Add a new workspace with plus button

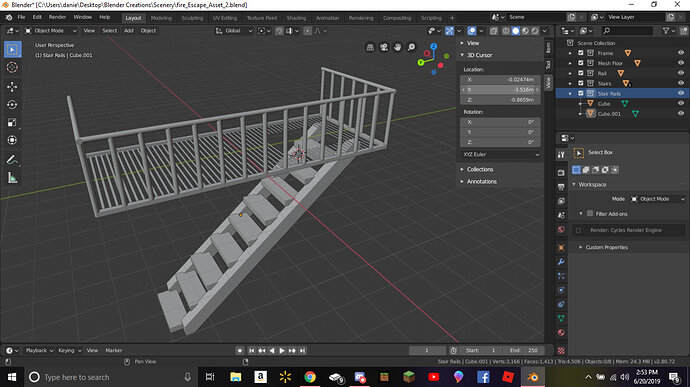[x=452, y=18]
